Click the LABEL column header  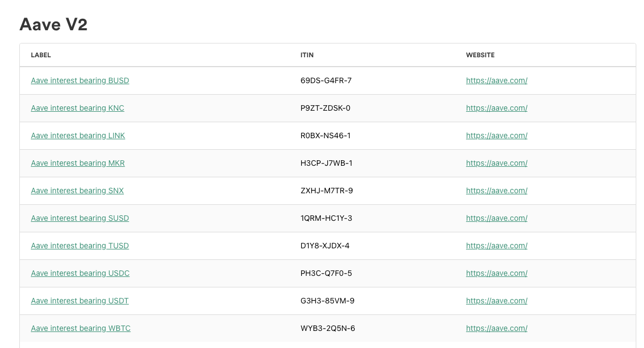tap(41, 55)
